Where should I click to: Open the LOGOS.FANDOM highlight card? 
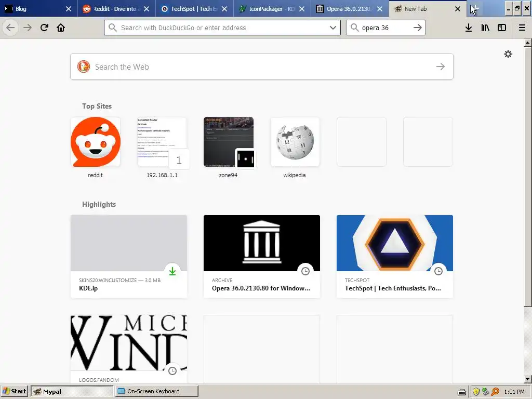coord(129,350)
